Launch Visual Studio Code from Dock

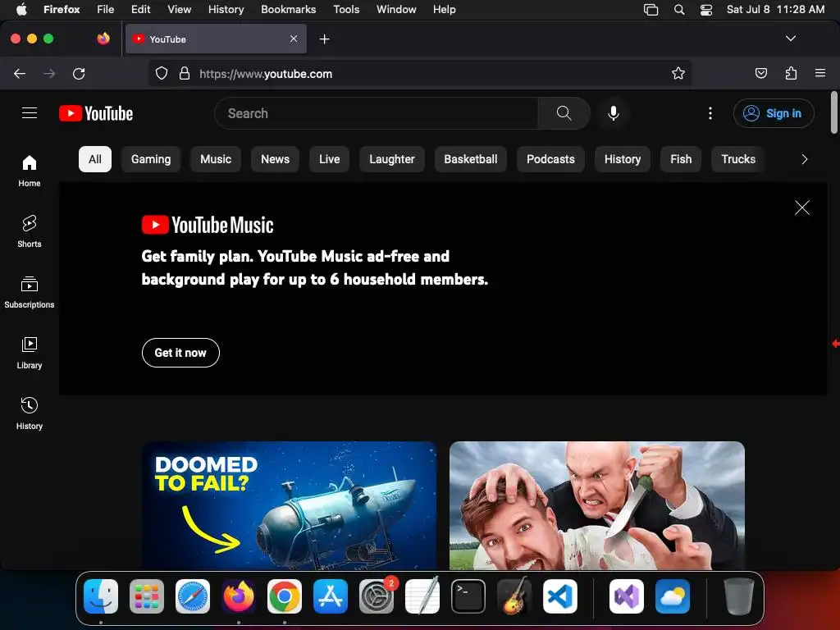[559, 596]
